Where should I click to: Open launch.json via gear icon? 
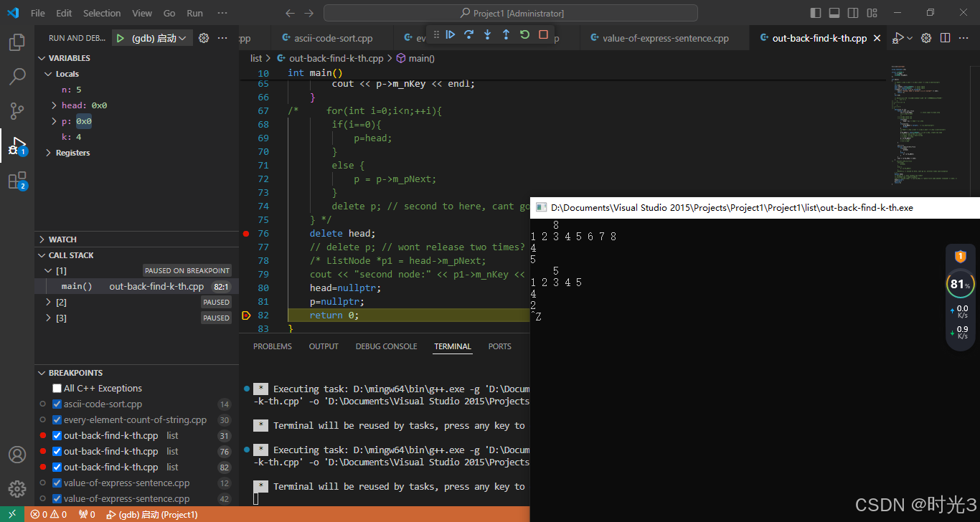point(204,38)
